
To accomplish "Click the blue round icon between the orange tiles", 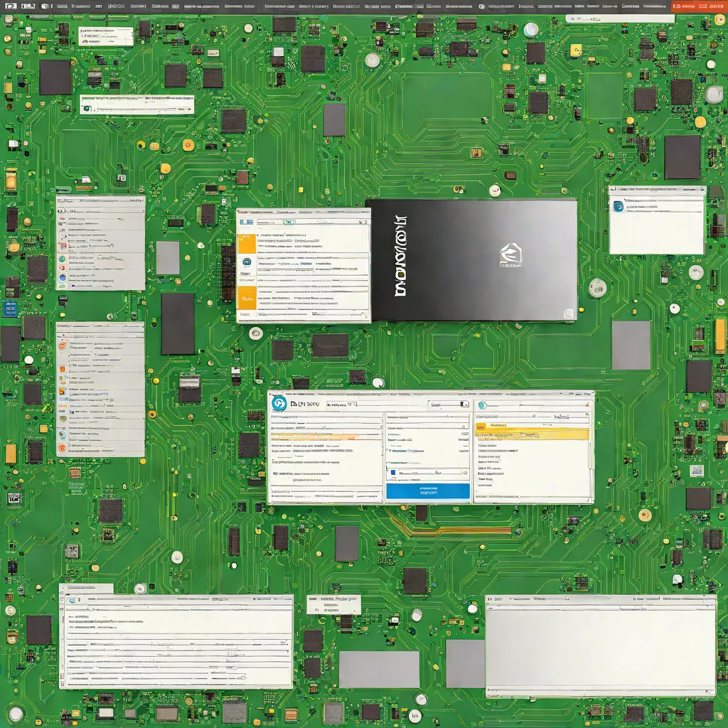I will [247, 262].
